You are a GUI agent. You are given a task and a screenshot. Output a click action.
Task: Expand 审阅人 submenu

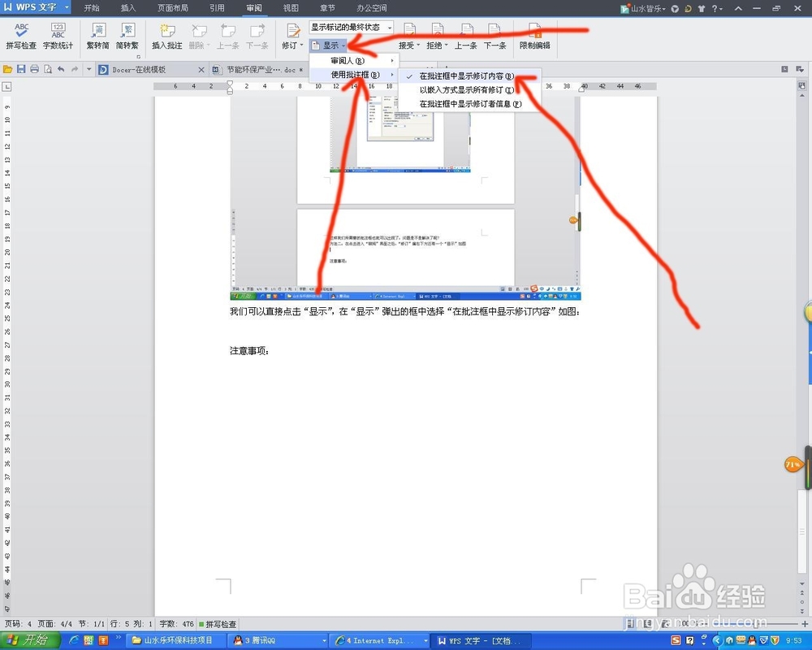coord(355,61)
